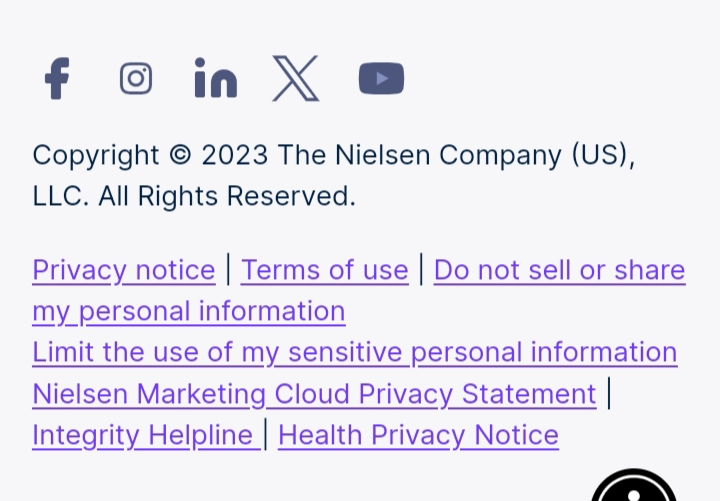Click the 'LLC. All Rights Reserved.' text line
Viewport: 720px width, 501px height.
coord(194,196)
